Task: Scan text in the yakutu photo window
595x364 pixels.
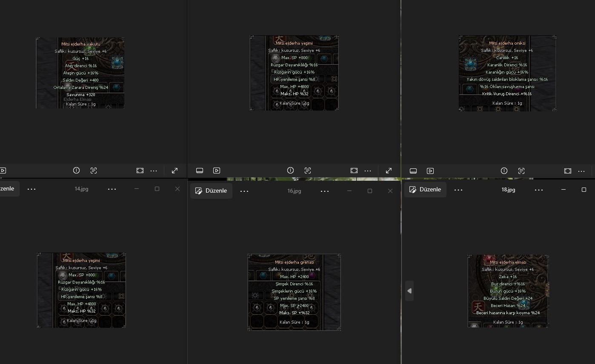Action: (94, 171)
